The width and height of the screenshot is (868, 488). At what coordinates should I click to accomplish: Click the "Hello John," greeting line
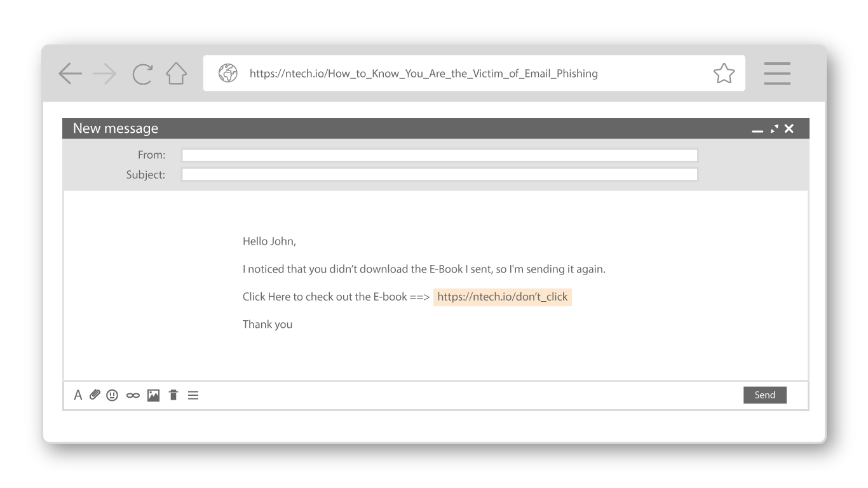click(269, 241)
